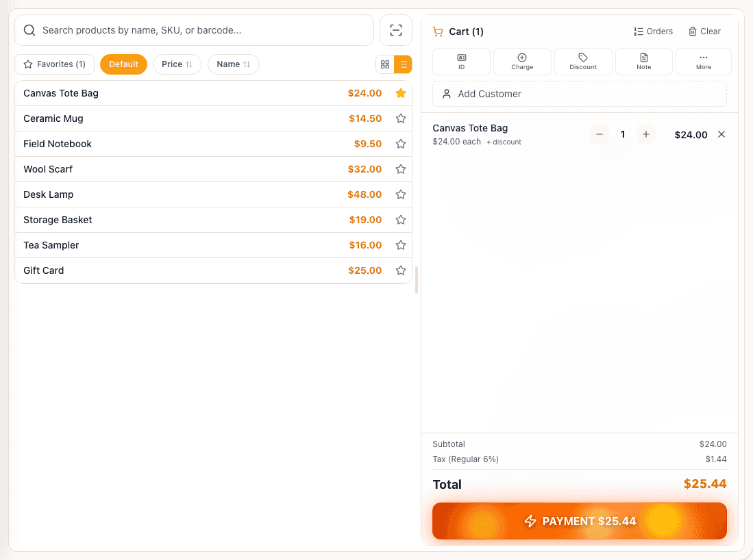Click the search magnifier icon

point(29,30)
